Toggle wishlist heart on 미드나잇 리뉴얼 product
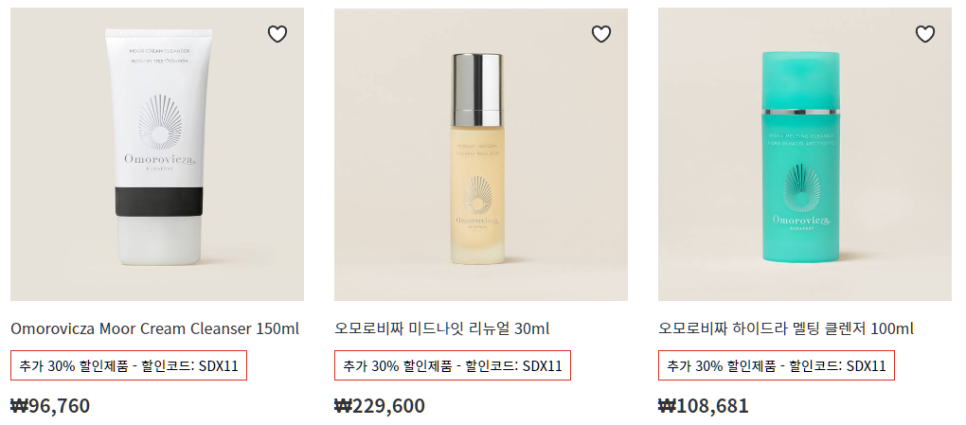The height and width of the screenshot is (425, 966). 601,34
